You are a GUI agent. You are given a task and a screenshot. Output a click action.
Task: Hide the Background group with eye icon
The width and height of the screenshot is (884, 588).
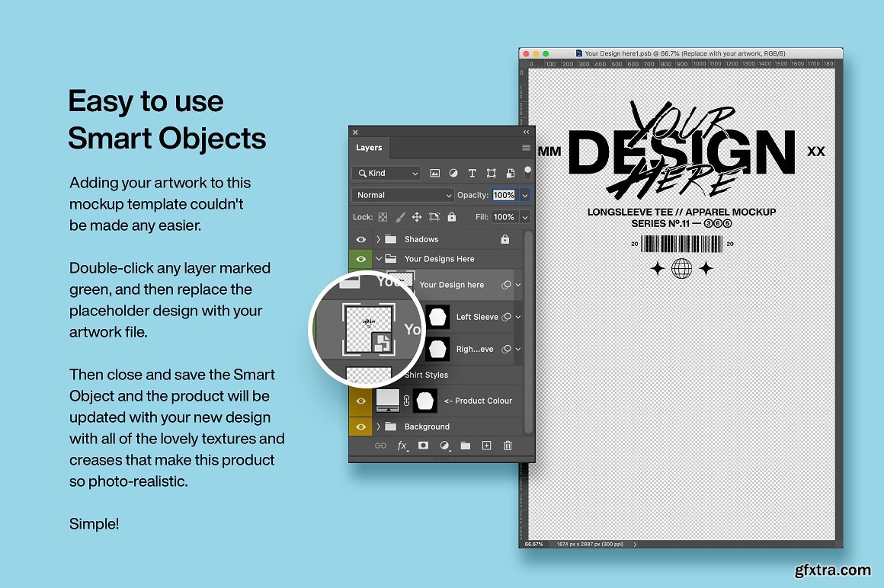tap(361, 427)
